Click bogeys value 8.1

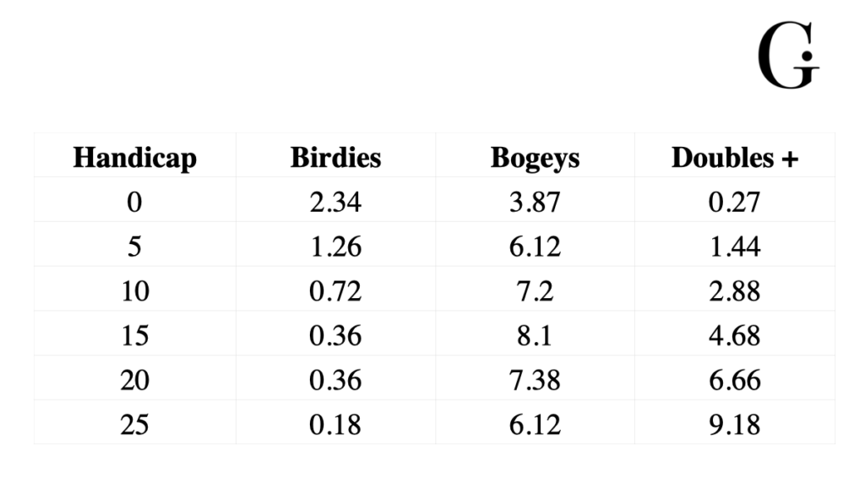pyautogui.click(x=535, y=335)
